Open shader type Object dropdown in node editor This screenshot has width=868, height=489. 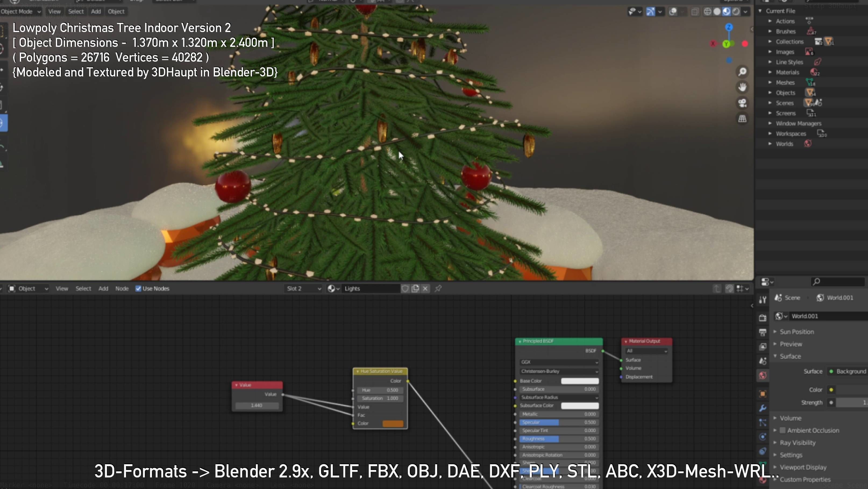point(28,289)
